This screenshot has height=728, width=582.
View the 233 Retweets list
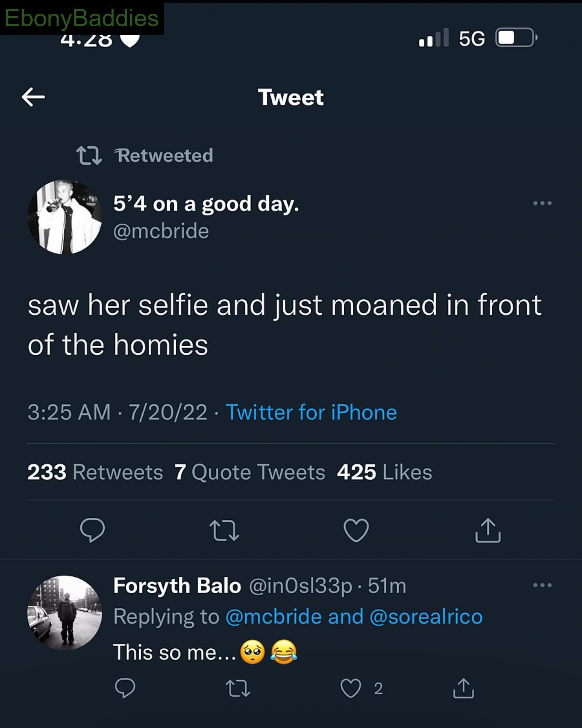pos(95,472)
